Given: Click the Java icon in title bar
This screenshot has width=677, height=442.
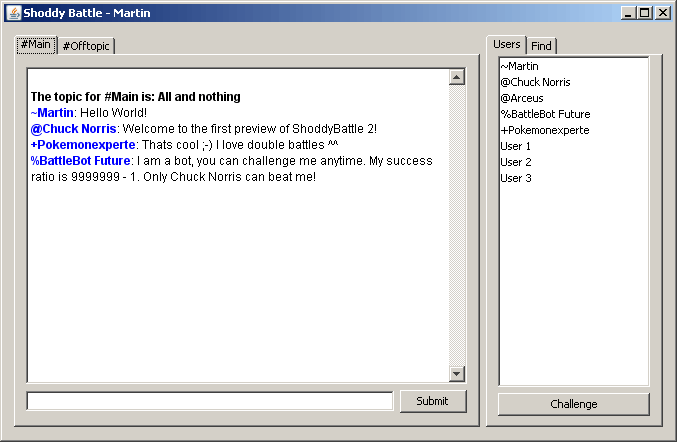Looking at the screenshot, I should point(14,13).
